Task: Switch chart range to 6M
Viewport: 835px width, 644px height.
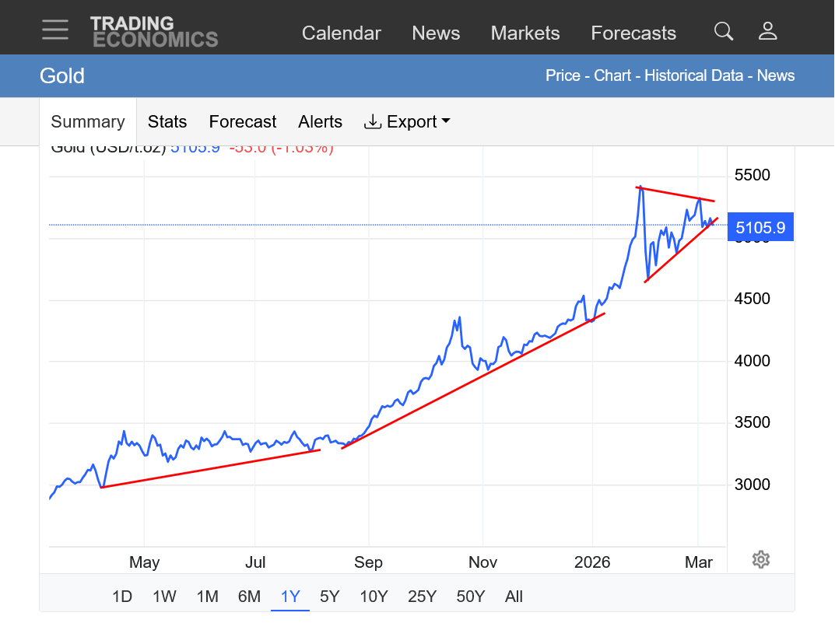Action: click(249, 597)
